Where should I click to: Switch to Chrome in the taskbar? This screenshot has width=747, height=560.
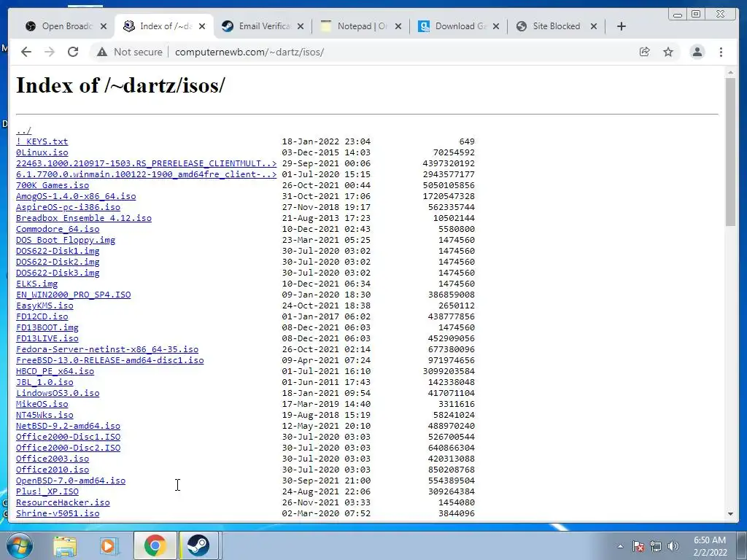coord(155,545)
